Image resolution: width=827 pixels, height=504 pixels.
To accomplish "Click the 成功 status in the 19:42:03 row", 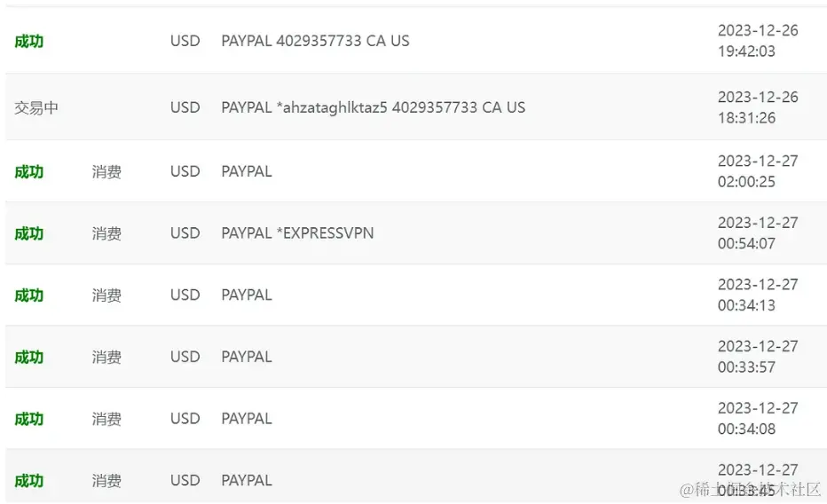I will pos(28,41).
